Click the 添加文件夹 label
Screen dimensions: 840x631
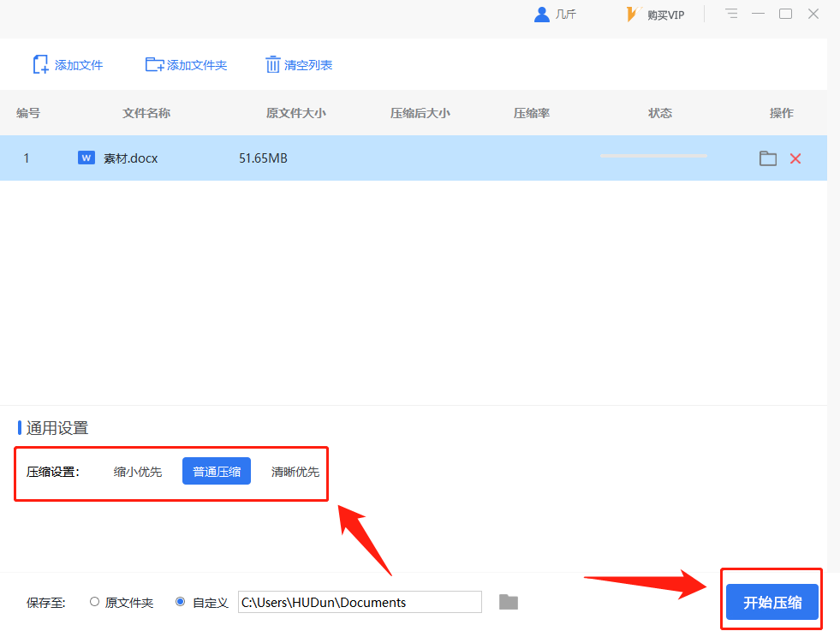(197, 65)
